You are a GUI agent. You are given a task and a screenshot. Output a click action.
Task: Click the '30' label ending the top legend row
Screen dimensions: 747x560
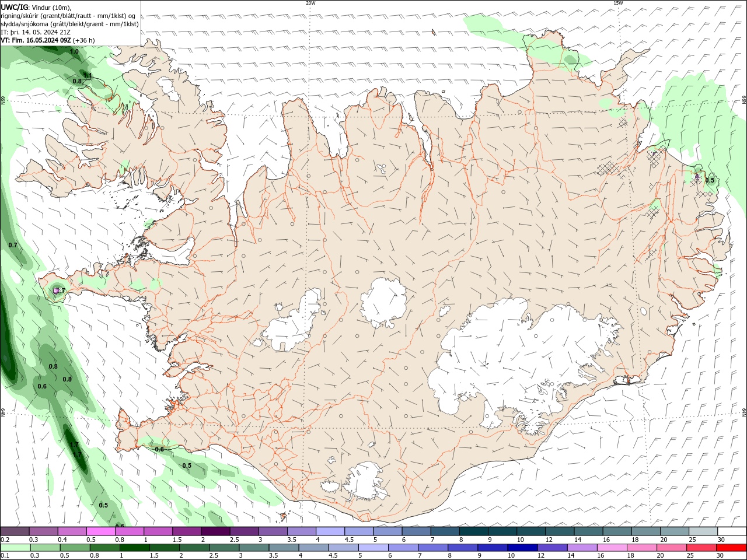point(721,540)
